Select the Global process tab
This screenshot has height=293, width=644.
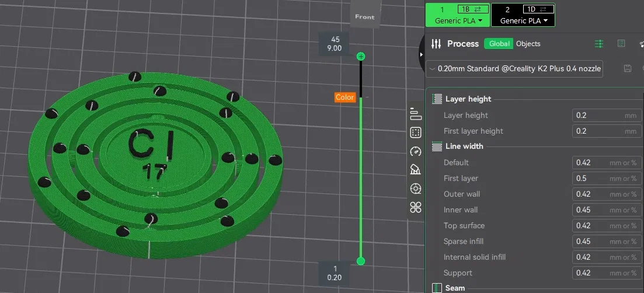499,44
